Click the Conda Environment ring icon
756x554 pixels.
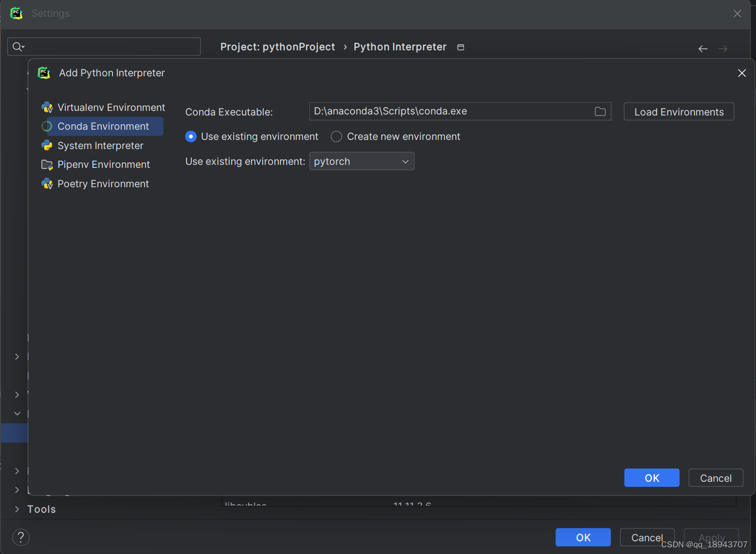click(47, 126)
